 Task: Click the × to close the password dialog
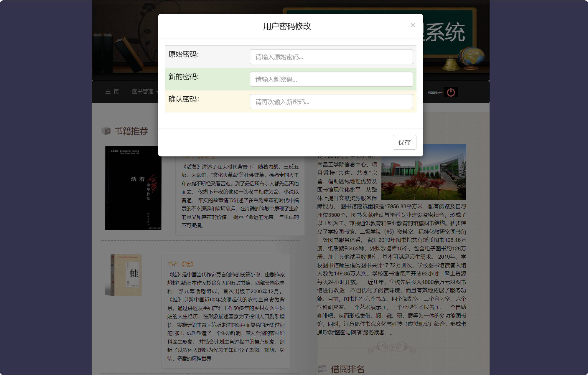coord(413,25)
